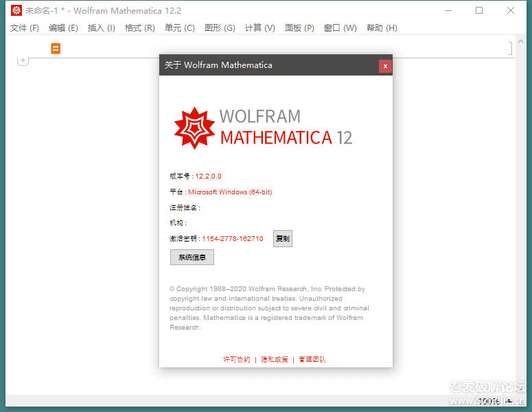This screenshot has height=412, width=532.
Task: Click the Wolfram spikey logo in dialog
Action: click(x=194, y=128)
